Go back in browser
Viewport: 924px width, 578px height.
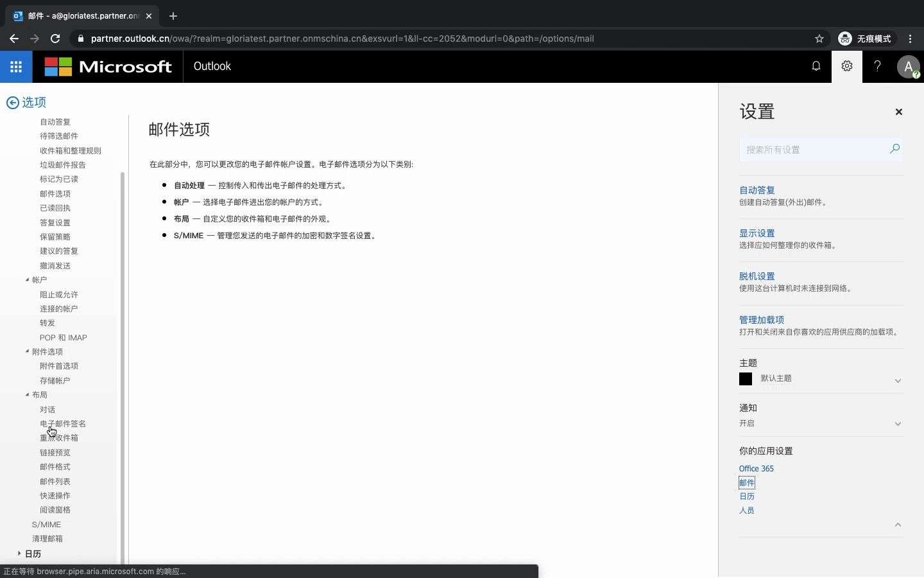(x=14, y=39)
